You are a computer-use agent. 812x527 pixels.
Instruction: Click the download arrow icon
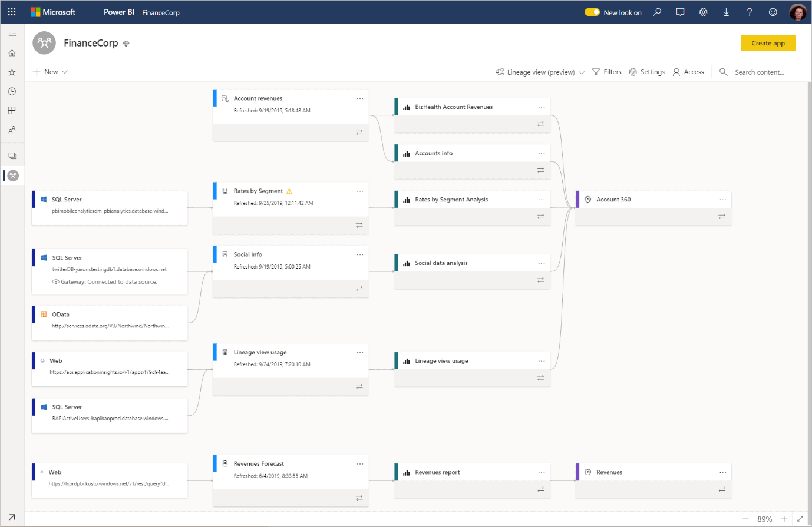pyautogui.click(x=726, y=12)
